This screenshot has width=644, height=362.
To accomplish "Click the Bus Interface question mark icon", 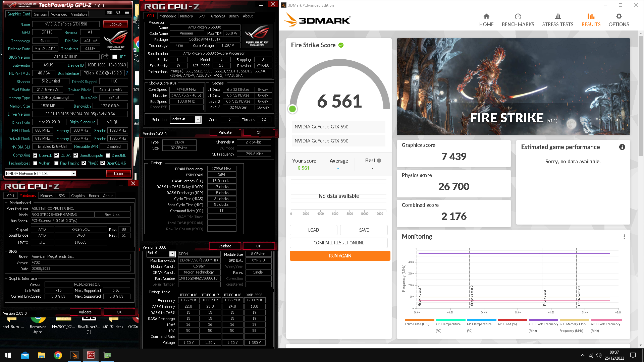I will pyautogui.click(x=127, y=73).
